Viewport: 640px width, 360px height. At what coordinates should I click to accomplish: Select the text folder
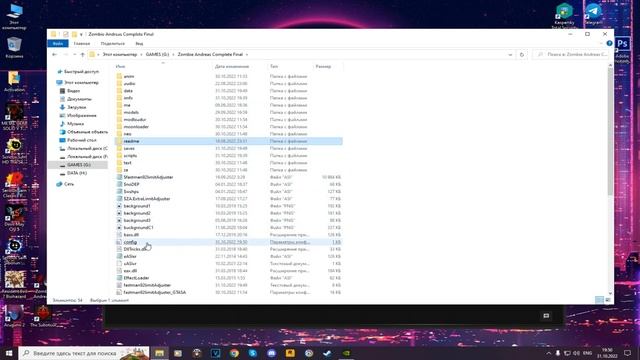[127, 163]
